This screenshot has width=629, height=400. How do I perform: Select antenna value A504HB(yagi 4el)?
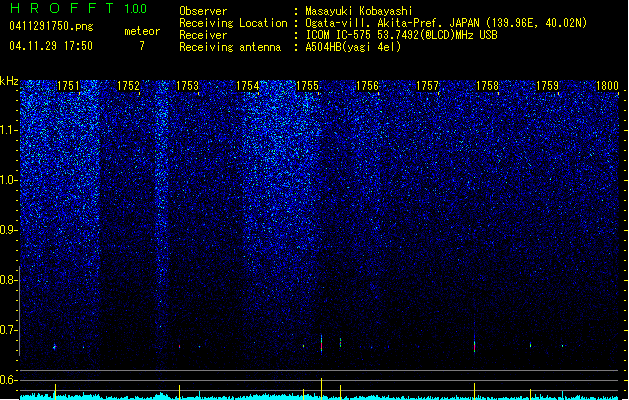click(x=353, y=47)
